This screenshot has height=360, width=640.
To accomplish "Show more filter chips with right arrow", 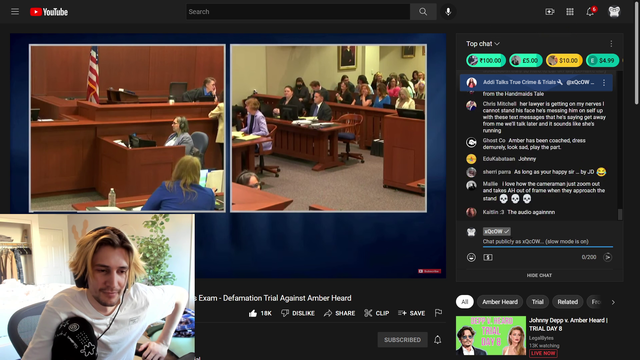I will [613, 302].
